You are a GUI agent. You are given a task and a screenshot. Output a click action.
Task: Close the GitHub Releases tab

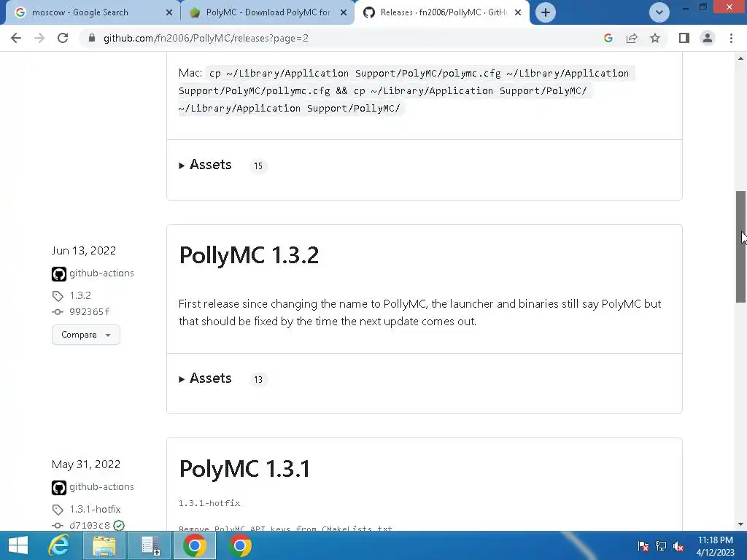coord(518,12)
